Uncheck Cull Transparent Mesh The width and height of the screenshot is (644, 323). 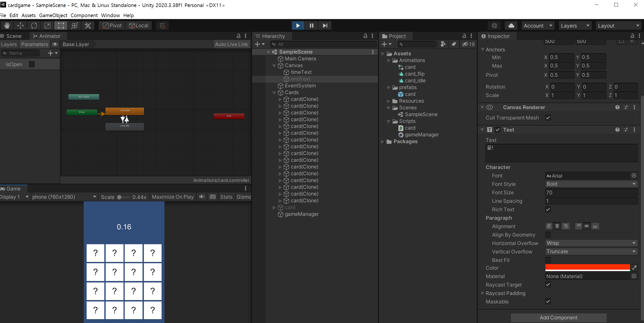(548, 118)
